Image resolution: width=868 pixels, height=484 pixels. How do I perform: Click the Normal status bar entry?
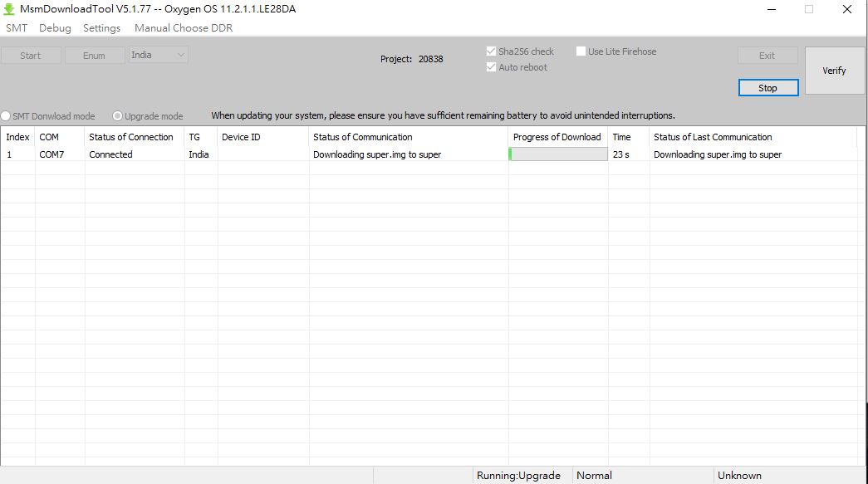pos(642,476)
